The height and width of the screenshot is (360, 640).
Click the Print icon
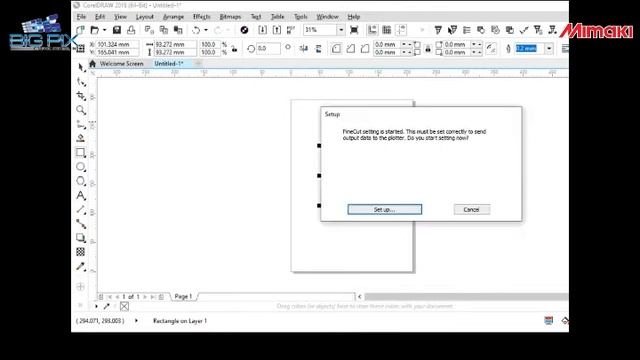coord(131,30)
